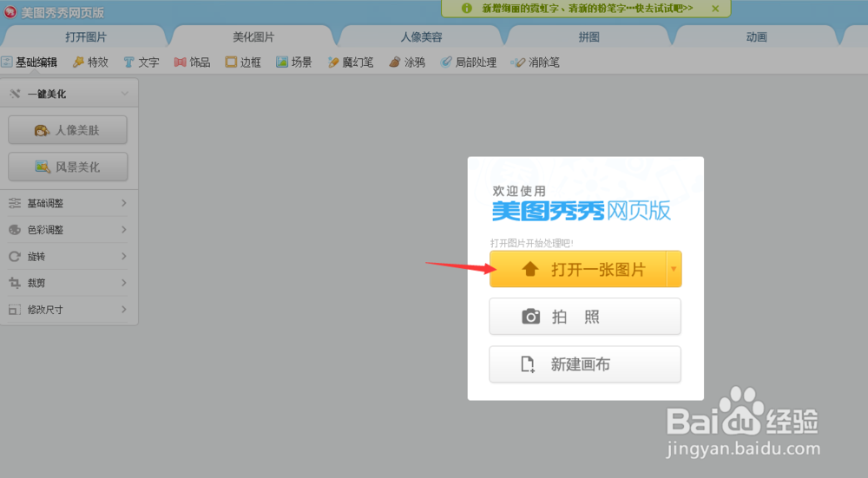868x478 pixels.
Task: Click the 基础调整 sliders icon
Action: point(15,203)
